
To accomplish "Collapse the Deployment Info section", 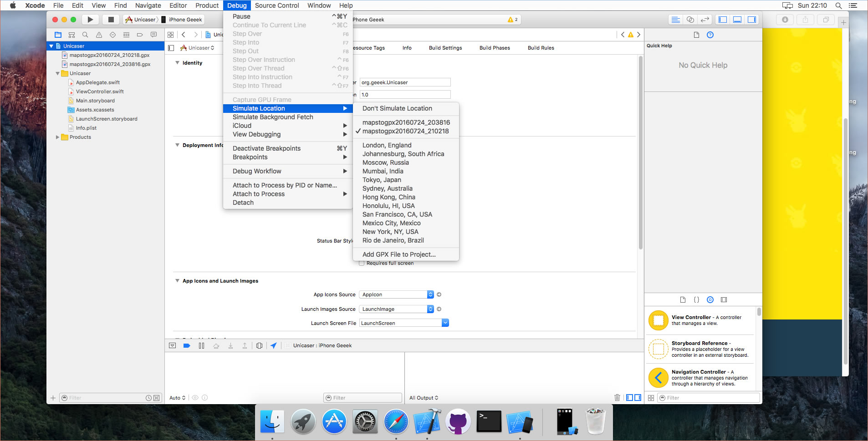I will point(177,145).
